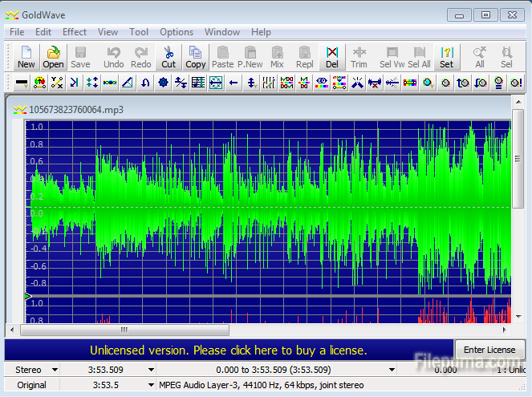532x397 pixels.
Task: Click the horizontal scrollbar thumb below waveform
Action: (x=124, y=329)
